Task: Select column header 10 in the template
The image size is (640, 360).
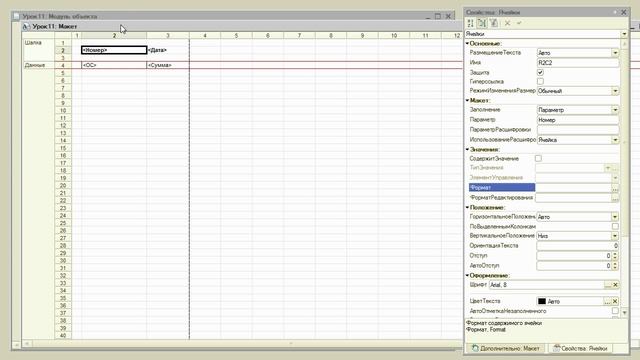Action: [394, 36]
